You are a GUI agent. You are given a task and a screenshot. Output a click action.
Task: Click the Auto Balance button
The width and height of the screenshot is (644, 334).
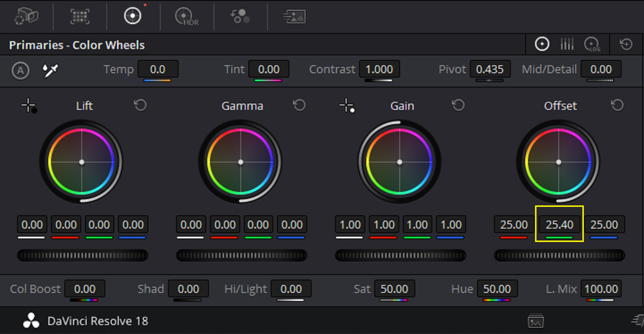click(20, 71)
